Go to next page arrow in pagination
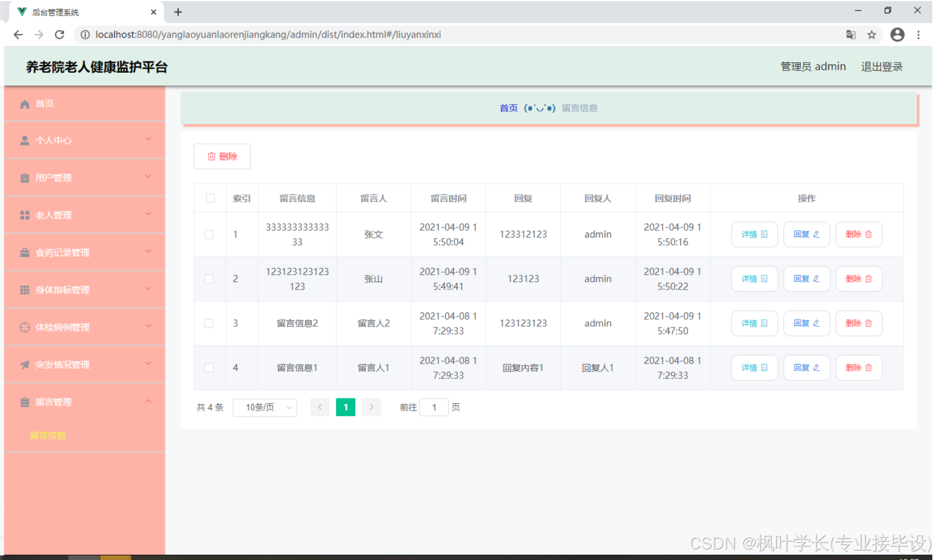This screenshot has height=560, width=934. [x=371, y=407]
